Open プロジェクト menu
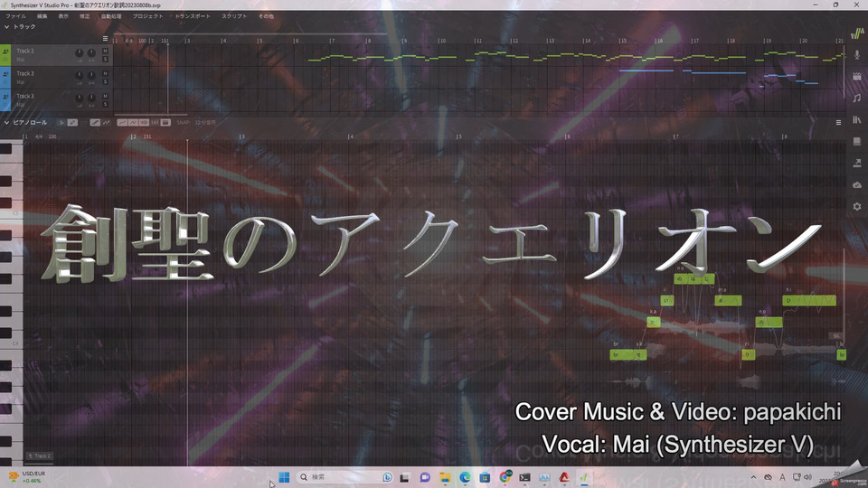Viewport: 868px width, 488px height. pyautogui.click(x=147, y=16)
